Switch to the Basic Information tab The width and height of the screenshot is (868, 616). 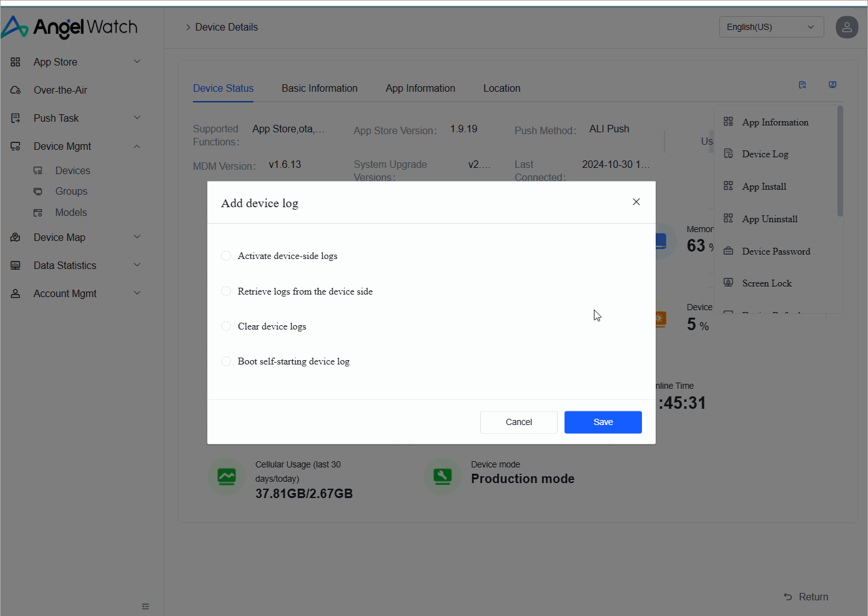coord(319,89)
